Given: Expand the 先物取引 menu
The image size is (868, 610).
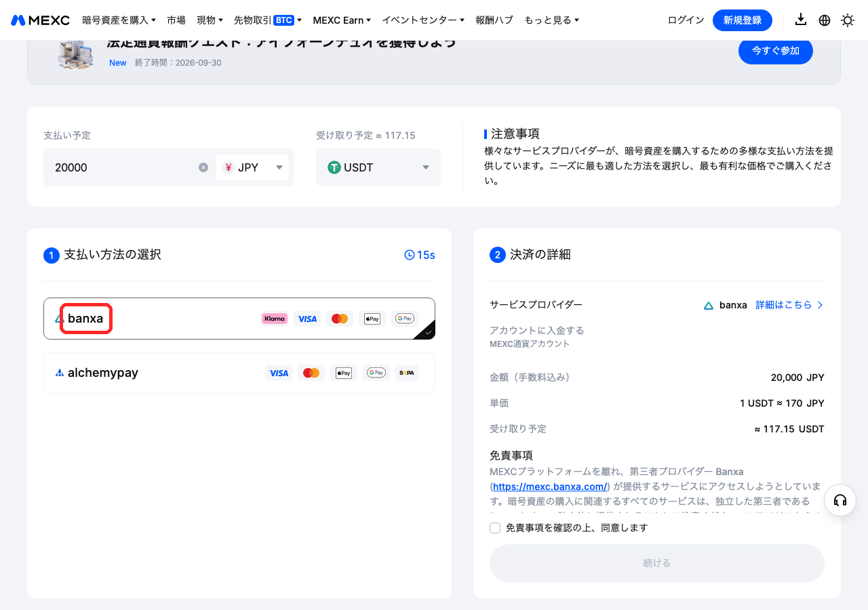Looking at the screenshot, I should click(x=268, y=20).
